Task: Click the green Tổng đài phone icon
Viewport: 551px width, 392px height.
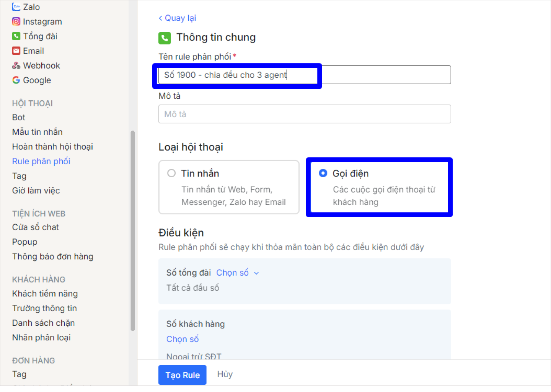Action: coord(16,36)
